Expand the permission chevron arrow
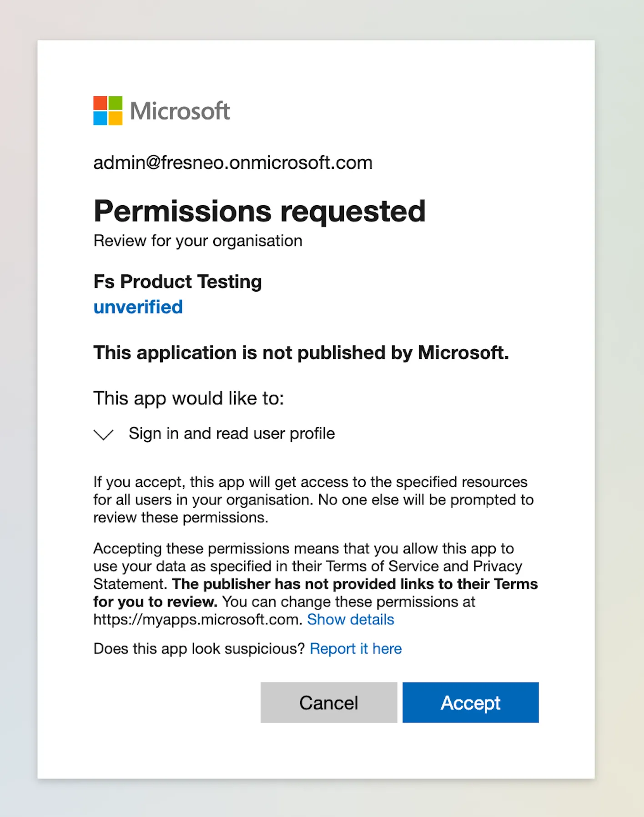644x817 pixels. coord(103,434)
